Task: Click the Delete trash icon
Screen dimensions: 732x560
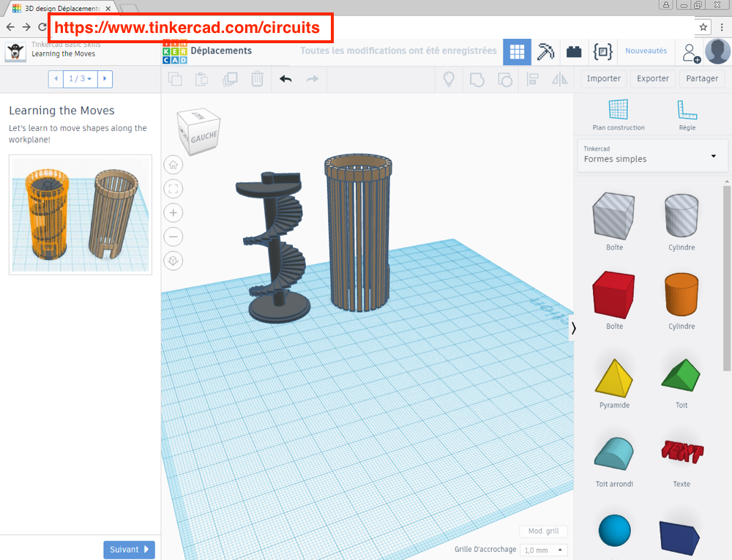Action: (x=257, y=79)
